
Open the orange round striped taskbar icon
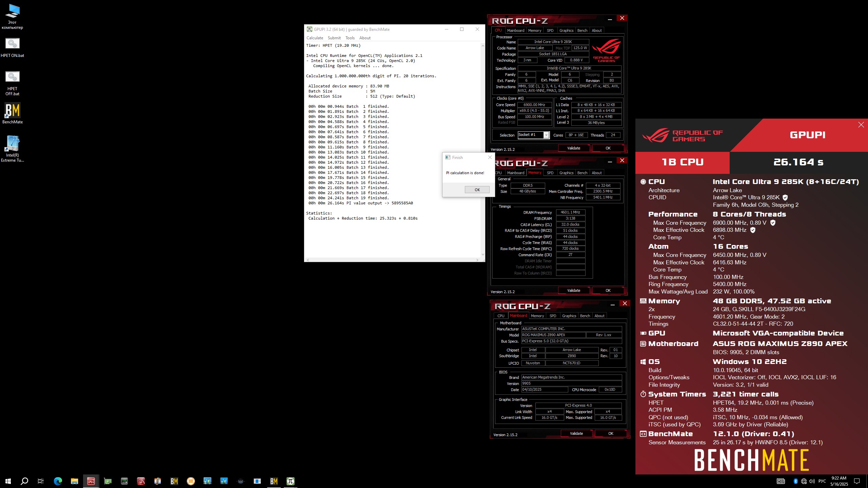tap(191, 481)
